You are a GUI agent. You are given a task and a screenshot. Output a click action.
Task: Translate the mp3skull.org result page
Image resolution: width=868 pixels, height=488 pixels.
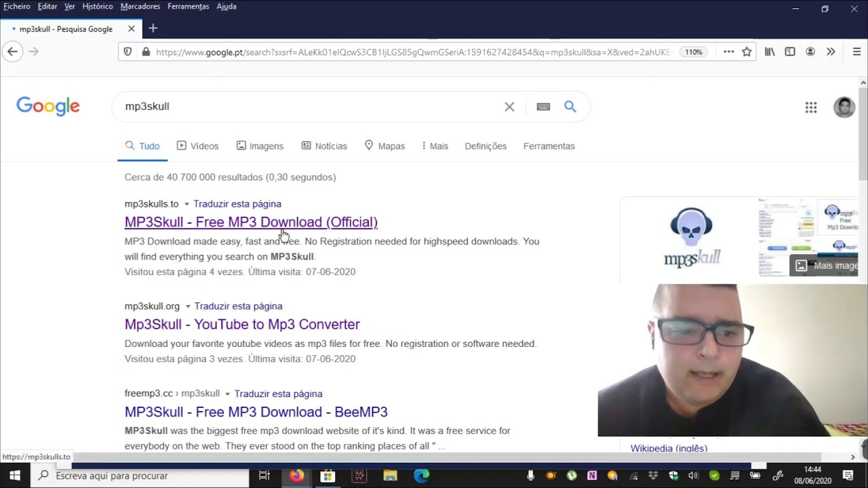[239, 306]
